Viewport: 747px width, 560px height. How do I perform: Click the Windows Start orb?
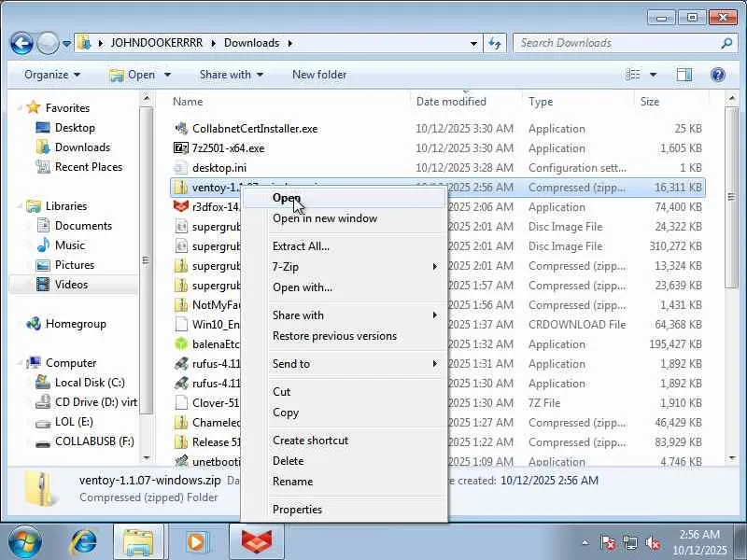(x=25, y=542)
